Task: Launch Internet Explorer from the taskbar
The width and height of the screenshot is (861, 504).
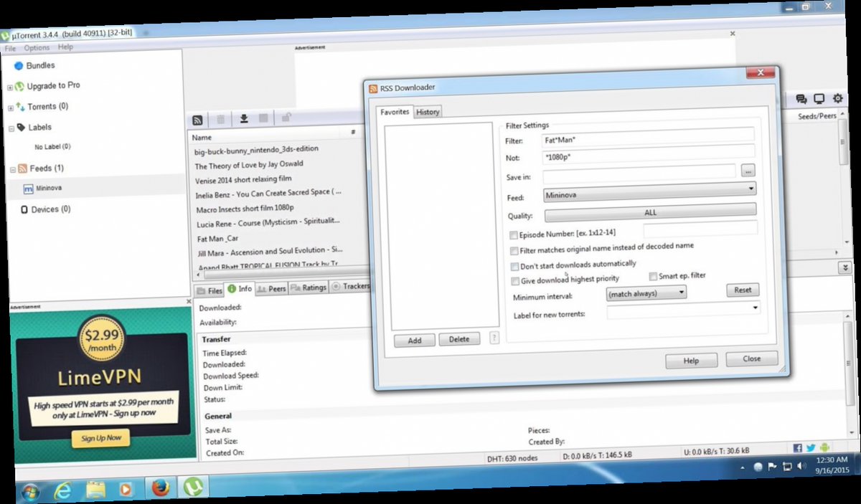Action: click(63, 490)
